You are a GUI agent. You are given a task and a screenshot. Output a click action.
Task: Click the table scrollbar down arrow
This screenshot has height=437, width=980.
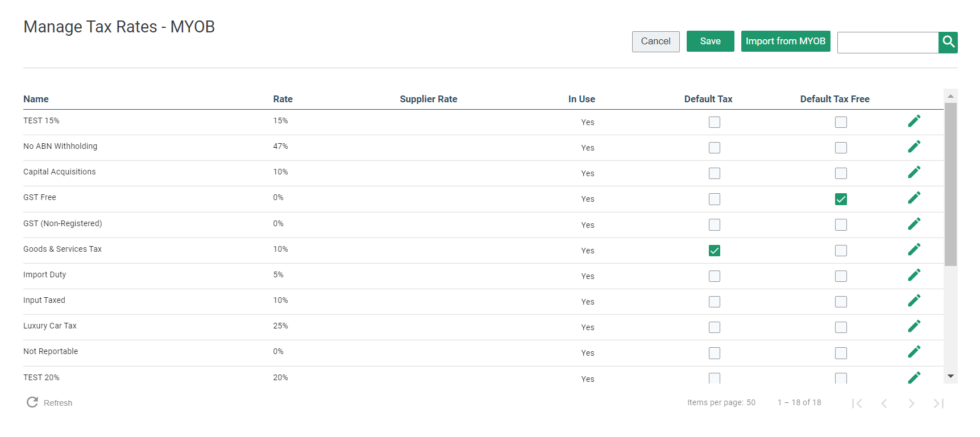coord(950,377)
